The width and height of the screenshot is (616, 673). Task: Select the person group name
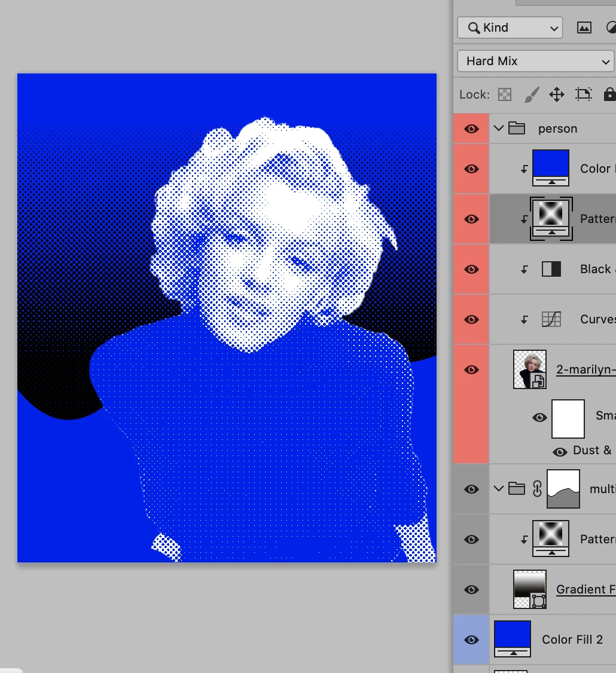(x=557, y=129)
